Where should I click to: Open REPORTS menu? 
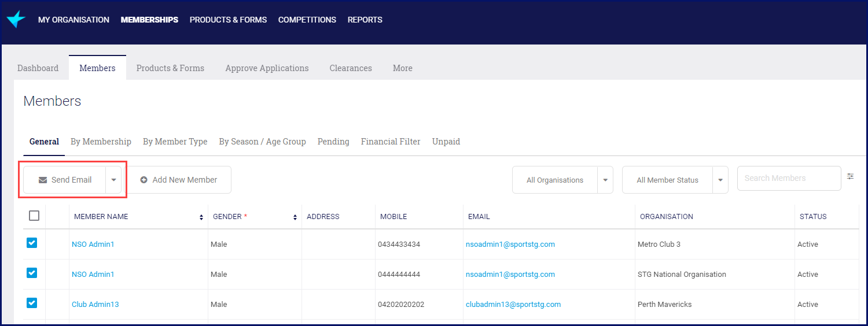tap(365, 20)
